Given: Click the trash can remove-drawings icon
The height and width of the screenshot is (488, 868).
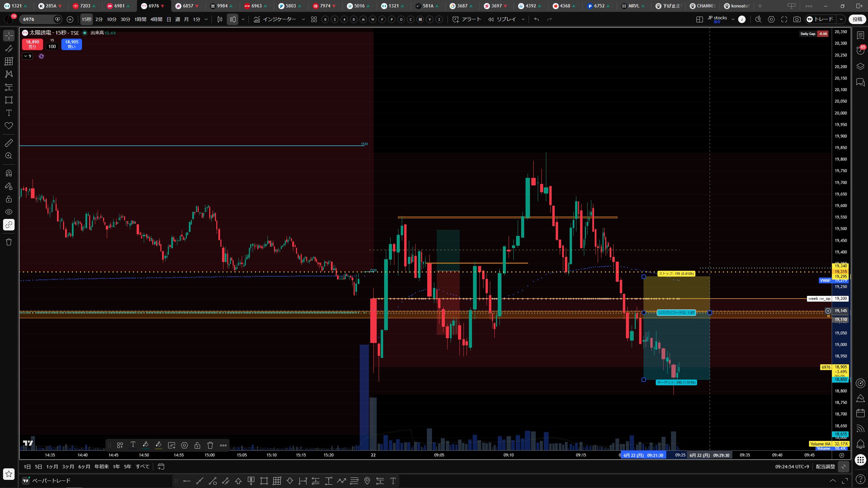Looking at the screenshot, I should pyautogui.click(x=9, y=242).
